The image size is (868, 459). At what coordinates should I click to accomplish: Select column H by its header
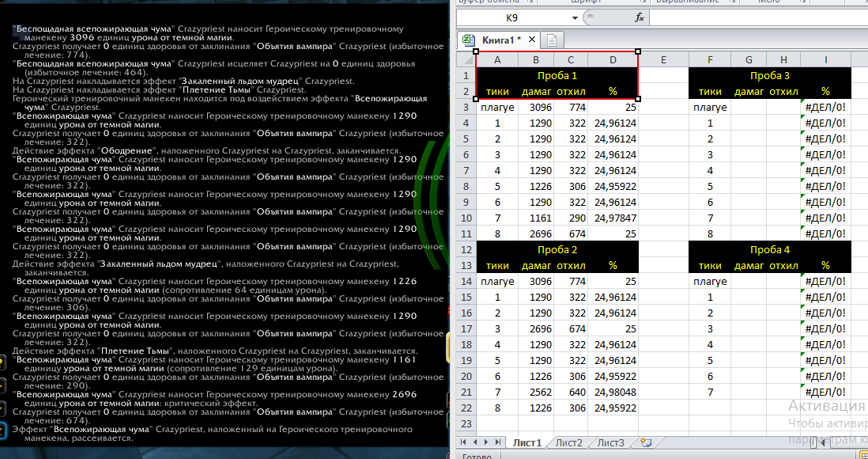click(x=783, y=59)
